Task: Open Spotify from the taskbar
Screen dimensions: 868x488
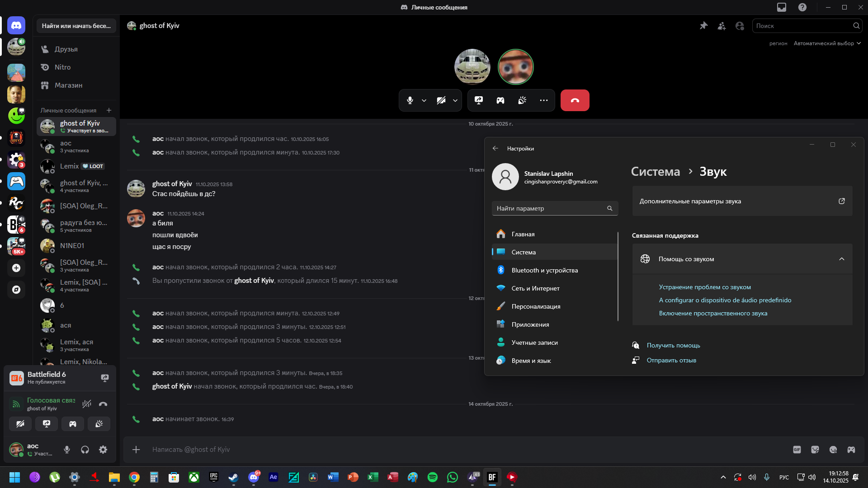Action: pyautogui.click(x=433, y=477)
